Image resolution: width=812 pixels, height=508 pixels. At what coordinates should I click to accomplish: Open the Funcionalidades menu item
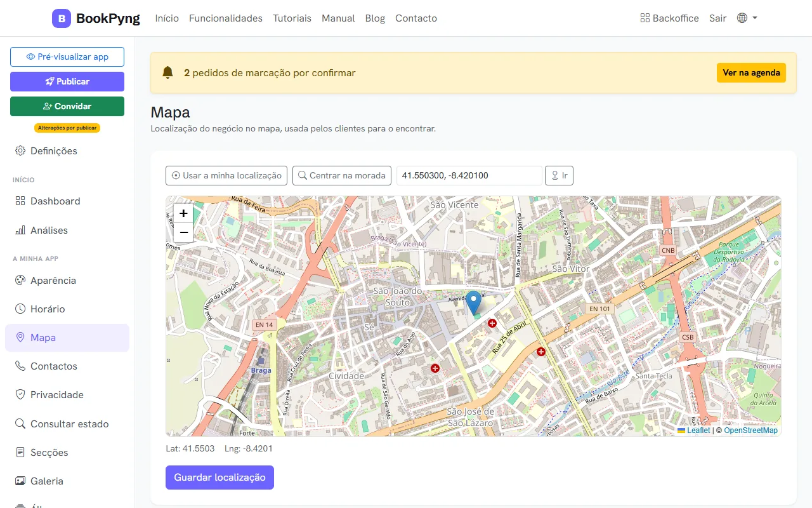click(226, 18)
